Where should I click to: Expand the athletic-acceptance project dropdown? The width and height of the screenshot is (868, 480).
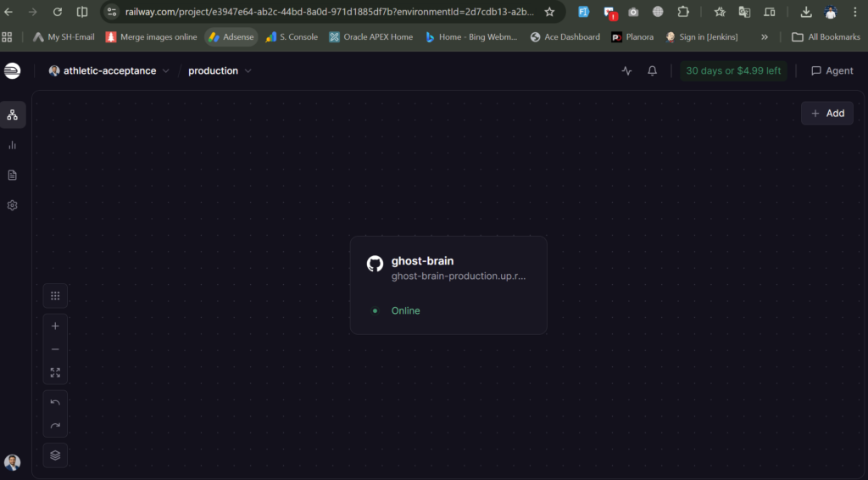(x=109, y=71)
